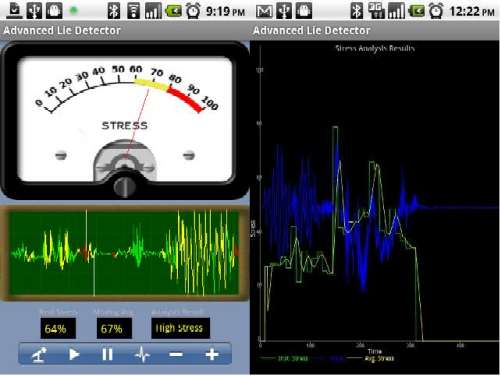
Task: Select the 64% stress readout box
Action: tap(58, 329)
